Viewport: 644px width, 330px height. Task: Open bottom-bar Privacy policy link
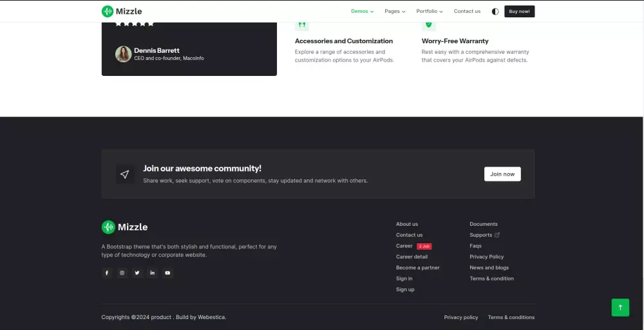point(461,317)
